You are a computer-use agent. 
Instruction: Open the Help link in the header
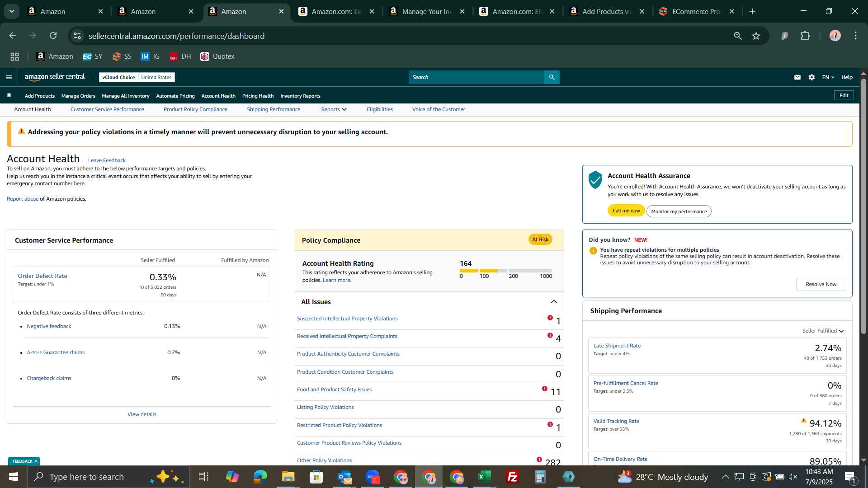point(847,77)
